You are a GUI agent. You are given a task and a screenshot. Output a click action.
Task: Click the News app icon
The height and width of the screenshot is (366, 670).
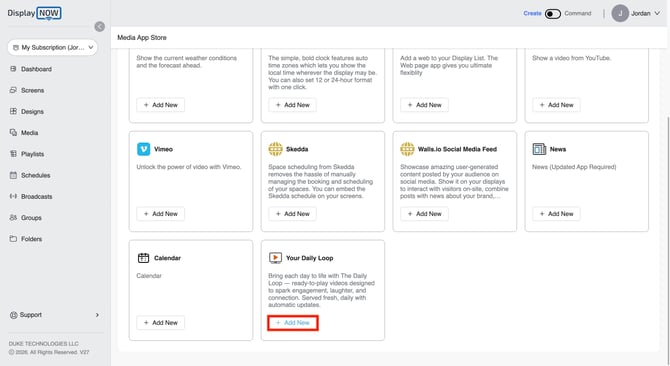pos(539,149)
